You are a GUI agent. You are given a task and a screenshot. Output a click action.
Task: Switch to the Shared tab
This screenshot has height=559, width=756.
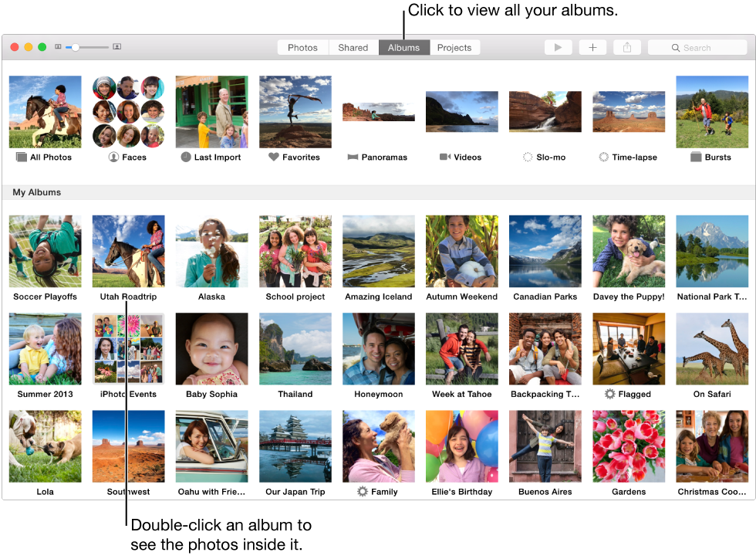[353, 47]
